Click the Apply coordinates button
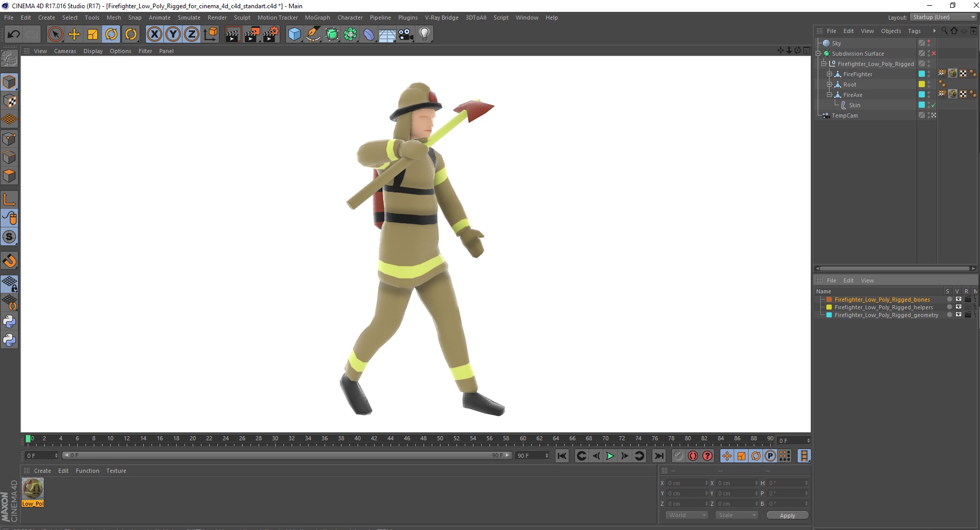 tap(787, 516)
